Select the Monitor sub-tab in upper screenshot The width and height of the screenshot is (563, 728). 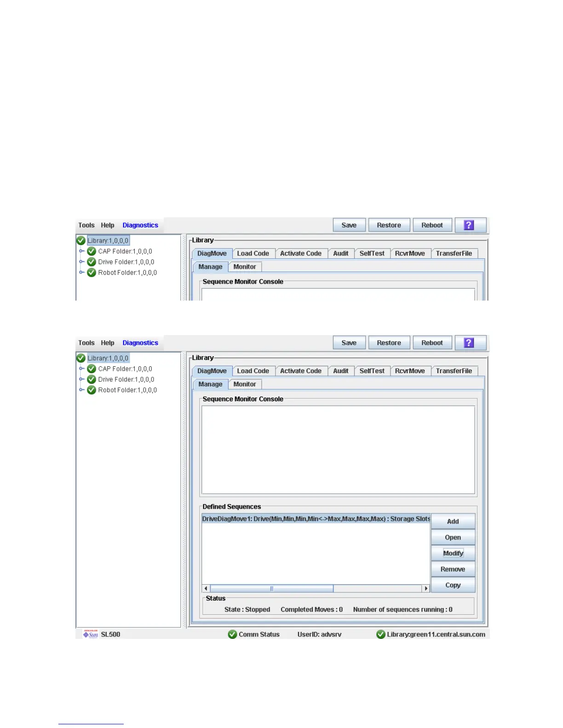(245, 267)
